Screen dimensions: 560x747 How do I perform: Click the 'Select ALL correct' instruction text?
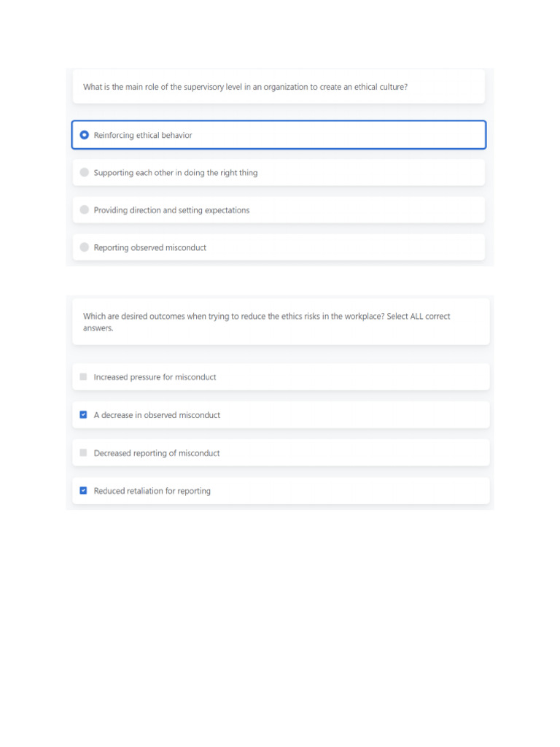(423, 317)
